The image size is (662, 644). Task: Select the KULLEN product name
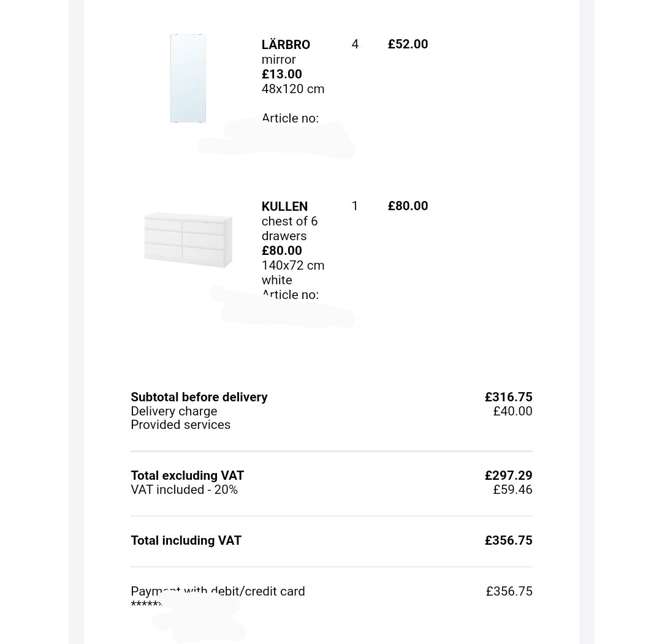284,206
